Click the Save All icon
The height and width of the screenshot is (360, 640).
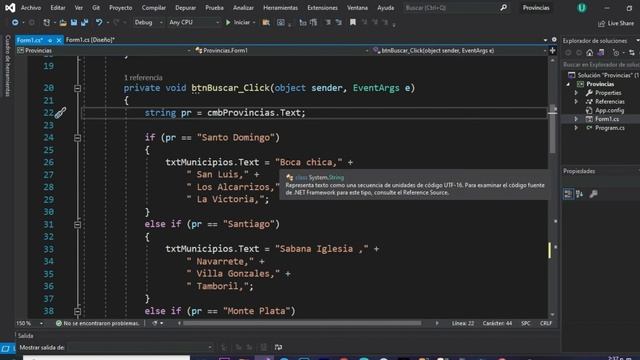click(x=84, y=22)
